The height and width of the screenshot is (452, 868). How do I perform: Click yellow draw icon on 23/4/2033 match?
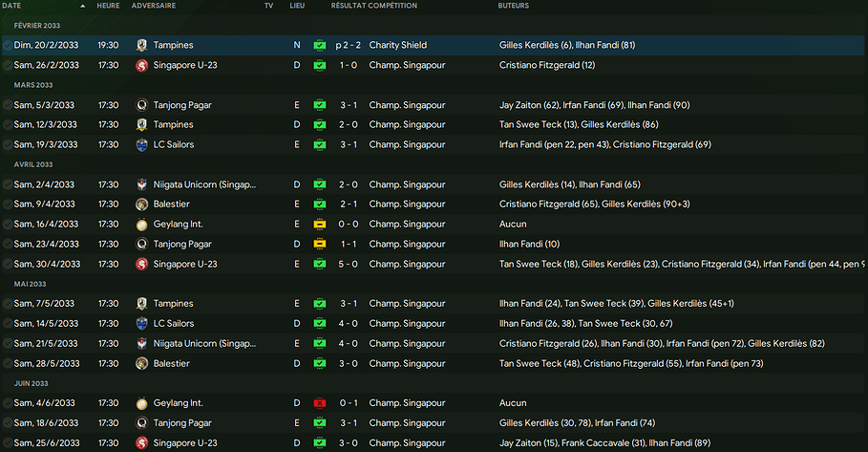pos(319,244)
